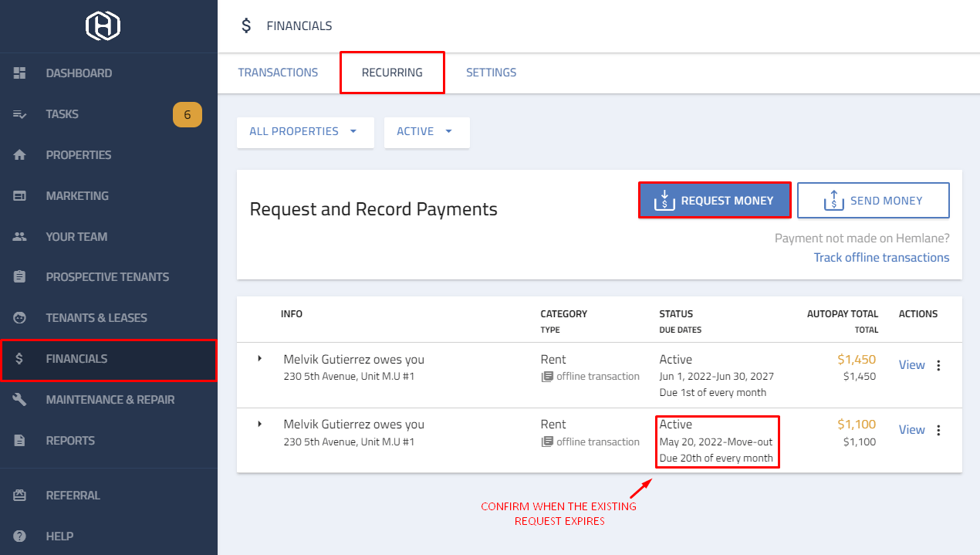Click the Request Money button

click(x=714, y=200)
